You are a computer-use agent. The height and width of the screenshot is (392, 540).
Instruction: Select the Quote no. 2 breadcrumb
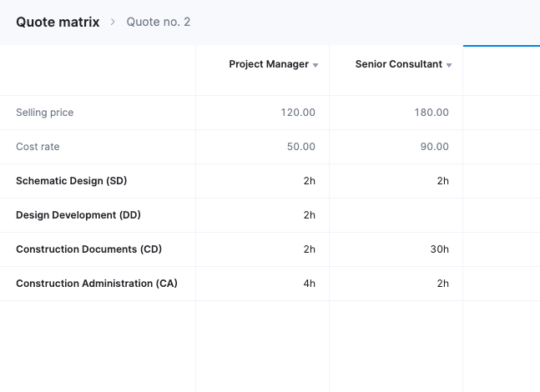[x=159, y=22]
